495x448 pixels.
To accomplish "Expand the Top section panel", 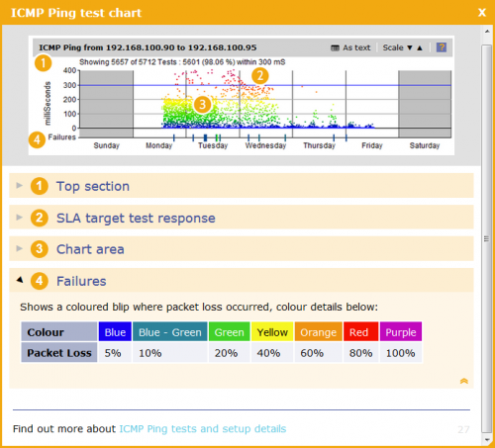I will pos(242,186).
